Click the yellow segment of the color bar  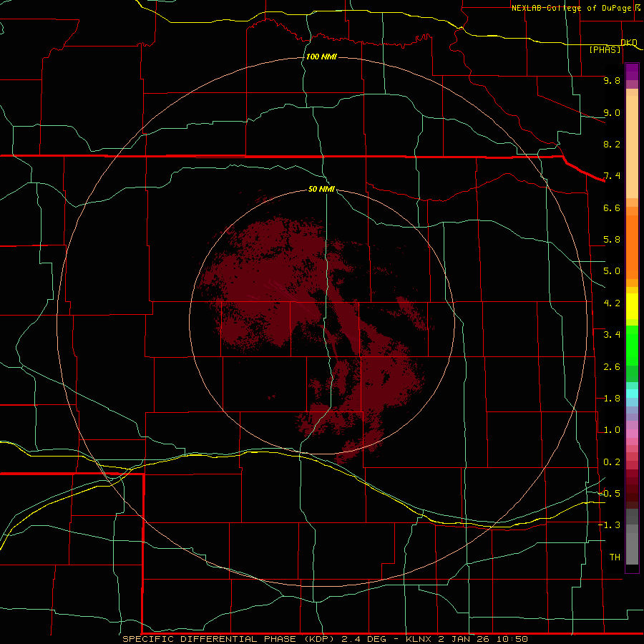[x=632, y=306]
